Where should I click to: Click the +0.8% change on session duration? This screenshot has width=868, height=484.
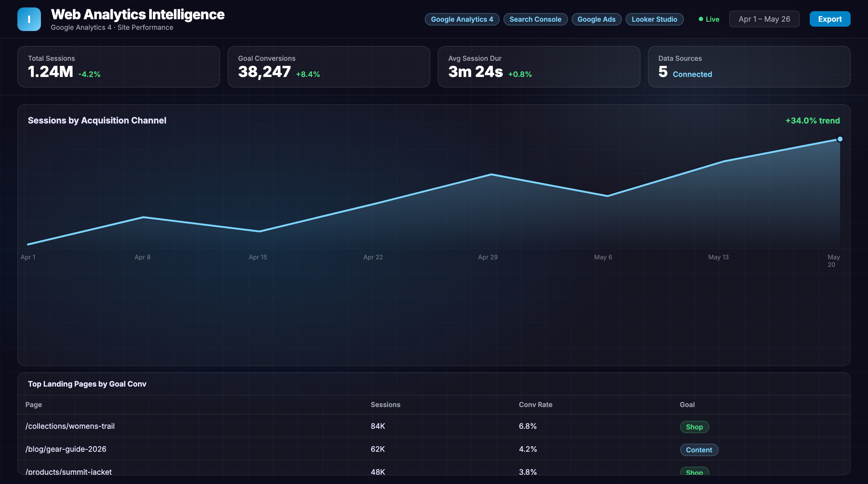click(x=520, y=74)
